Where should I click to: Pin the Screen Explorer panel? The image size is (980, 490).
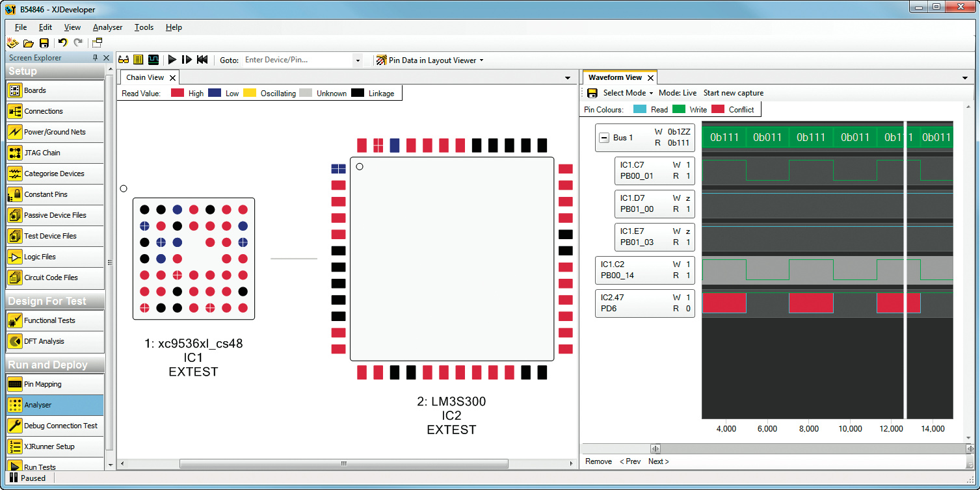click(x=96, y=58)
